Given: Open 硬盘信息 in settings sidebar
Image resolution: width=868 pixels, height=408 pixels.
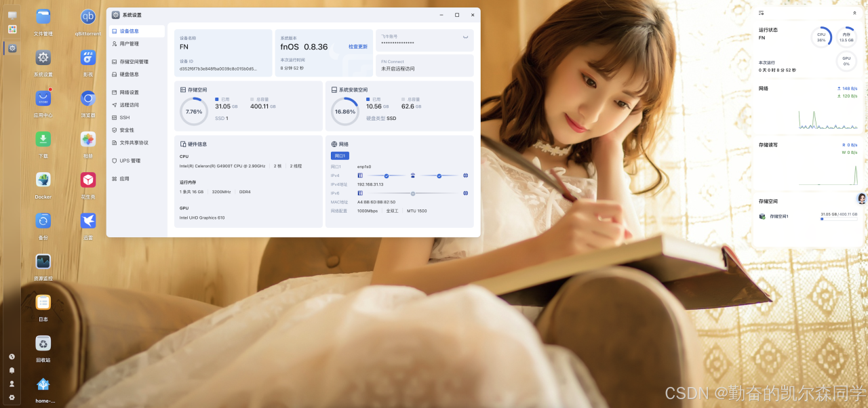Looking at the screenshot, I should [136, 74].
